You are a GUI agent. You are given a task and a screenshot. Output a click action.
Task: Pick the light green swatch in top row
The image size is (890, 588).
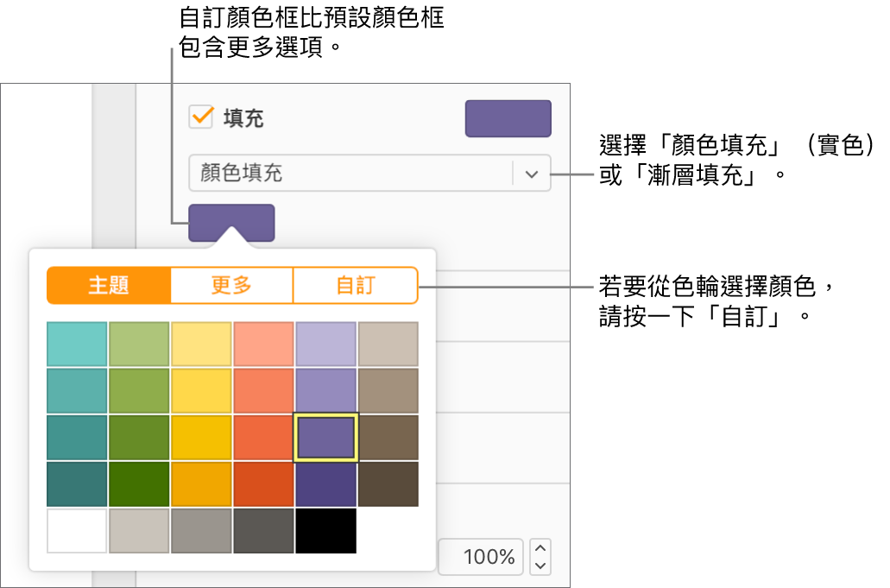pos(139,344)
